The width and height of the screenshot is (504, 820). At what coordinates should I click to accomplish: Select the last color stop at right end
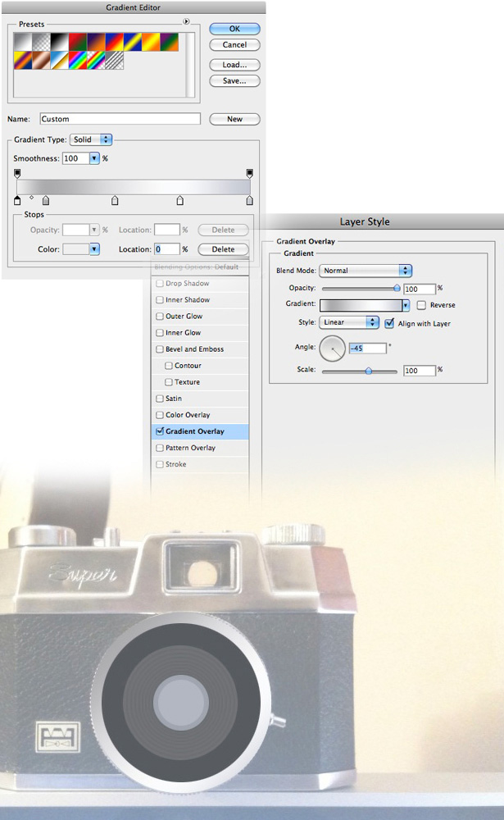coord(249,200)
